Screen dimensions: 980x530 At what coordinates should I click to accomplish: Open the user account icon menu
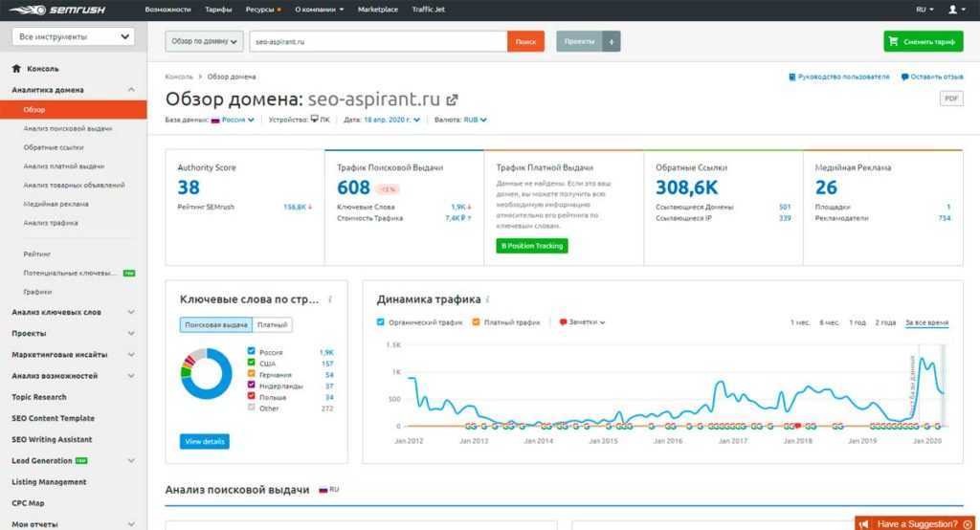953,9
